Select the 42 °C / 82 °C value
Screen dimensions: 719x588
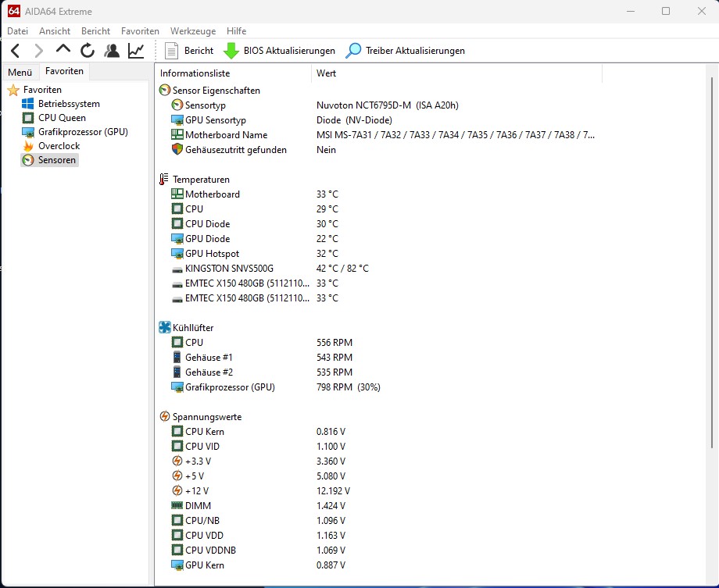click(x=342, y=269)
